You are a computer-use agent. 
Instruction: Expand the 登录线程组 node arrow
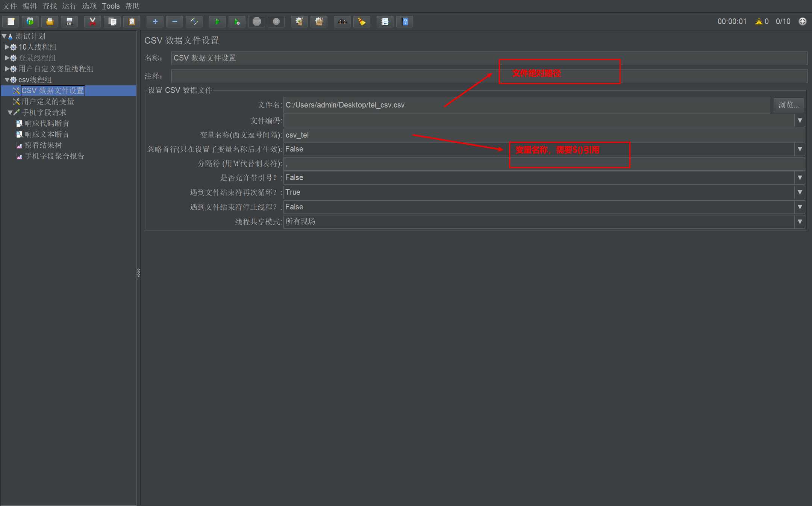click(7, 58)
